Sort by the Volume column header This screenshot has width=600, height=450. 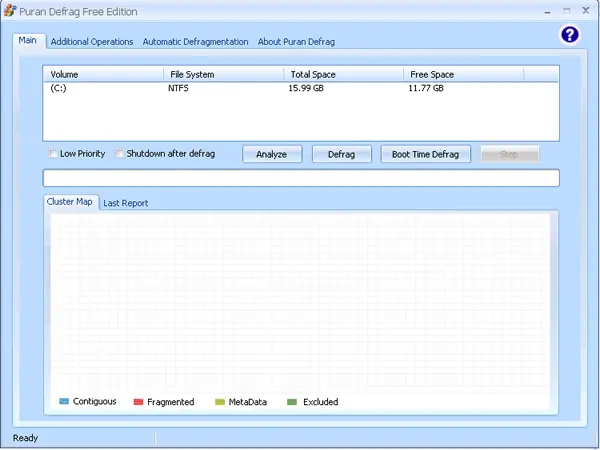[x=103, y=75]
